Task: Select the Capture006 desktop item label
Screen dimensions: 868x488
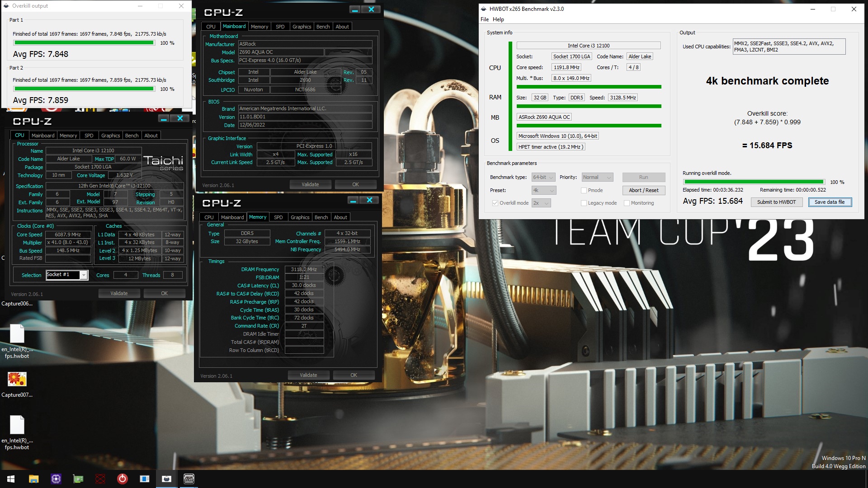Action: coord(17,304)
